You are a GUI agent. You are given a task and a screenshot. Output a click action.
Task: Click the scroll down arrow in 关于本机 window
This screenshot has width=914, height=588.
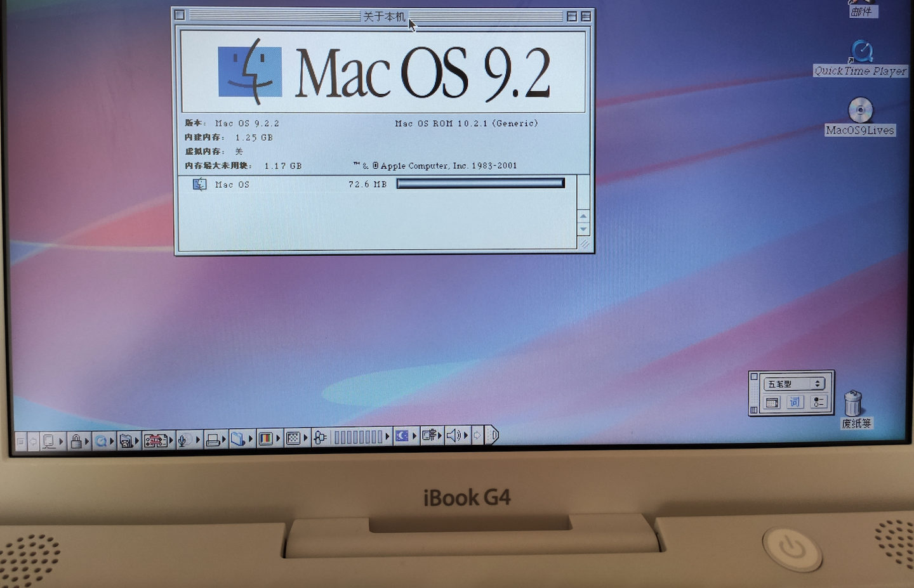tap(584, 229)
